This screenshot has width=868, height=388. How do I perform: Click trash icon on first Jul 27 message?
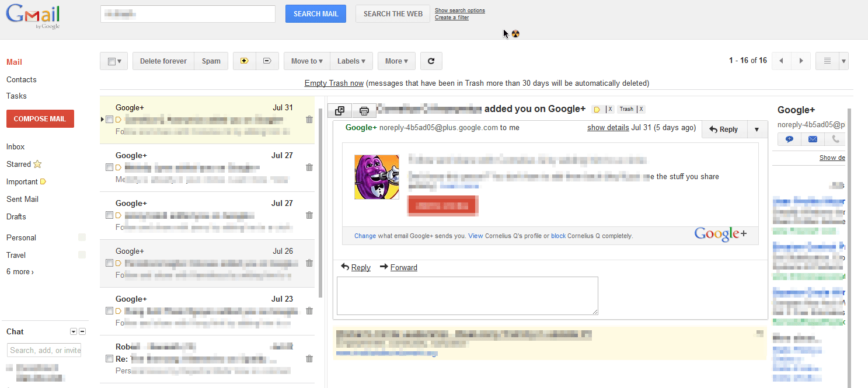coord(309,167)
